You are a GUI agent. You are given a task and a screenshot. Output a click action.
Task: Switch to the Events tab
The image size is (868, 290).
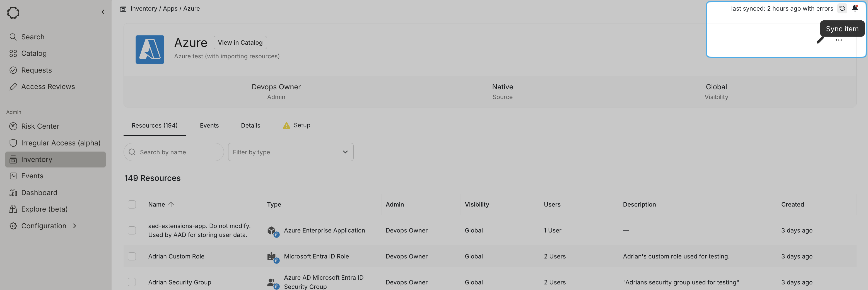209,125
